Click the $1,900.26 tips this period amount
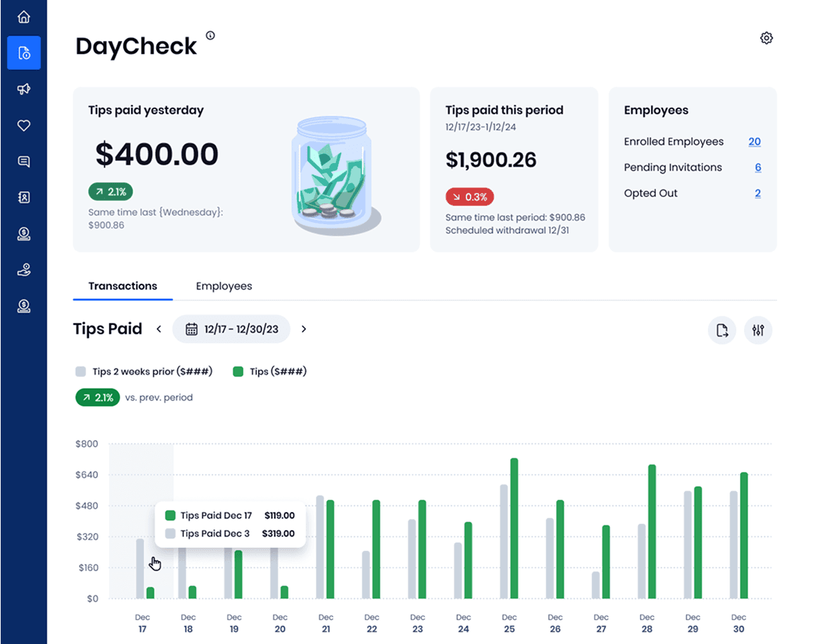The height and width of the screenshot is (644, 826). tap(491, 160)
